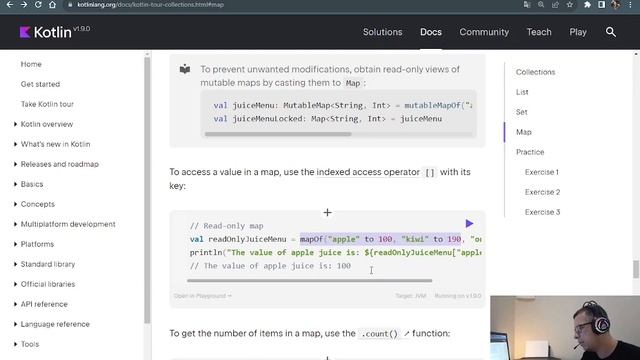Run the readOnlyJuiceMenu code sample

click(469, 223)
